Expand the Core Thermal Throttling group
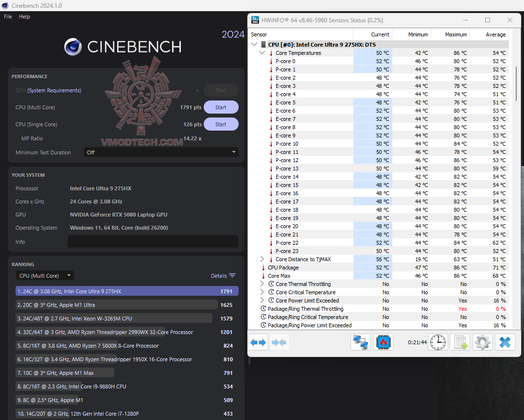The width and height of the screenshot is (524, 420). tap(262, 284)
